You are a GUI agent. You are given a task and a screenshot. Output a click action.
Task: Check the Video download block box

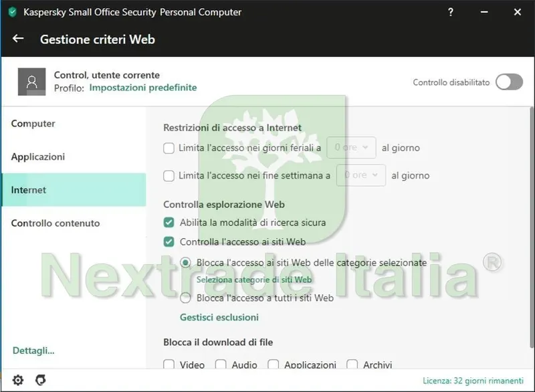point(169,364)
